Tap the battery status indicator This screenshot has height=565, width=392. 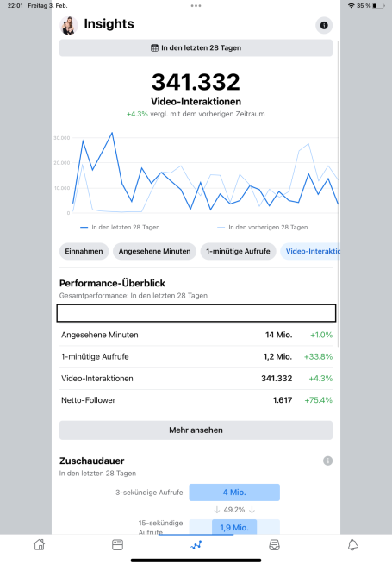378,6
